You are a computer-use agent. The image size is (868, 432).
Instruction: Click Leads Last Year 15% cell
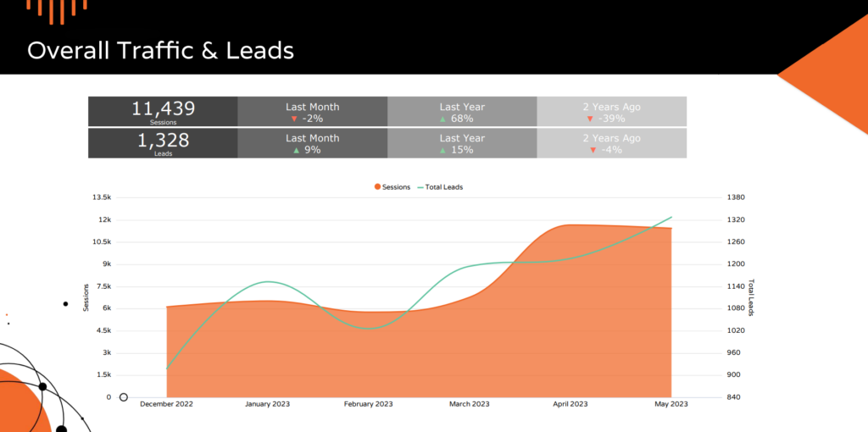[x=462, y=143]
